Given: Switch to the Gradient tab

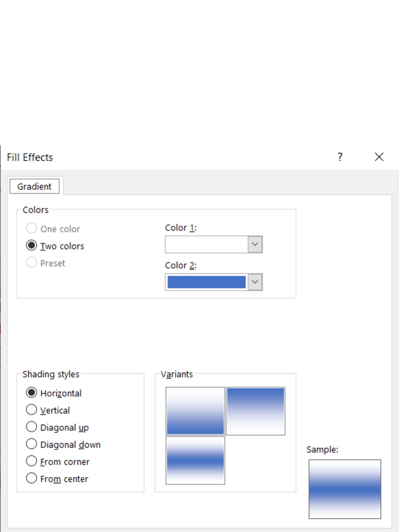Looking at the screenshot, I should pyautogui.click(x=34, y=187).
